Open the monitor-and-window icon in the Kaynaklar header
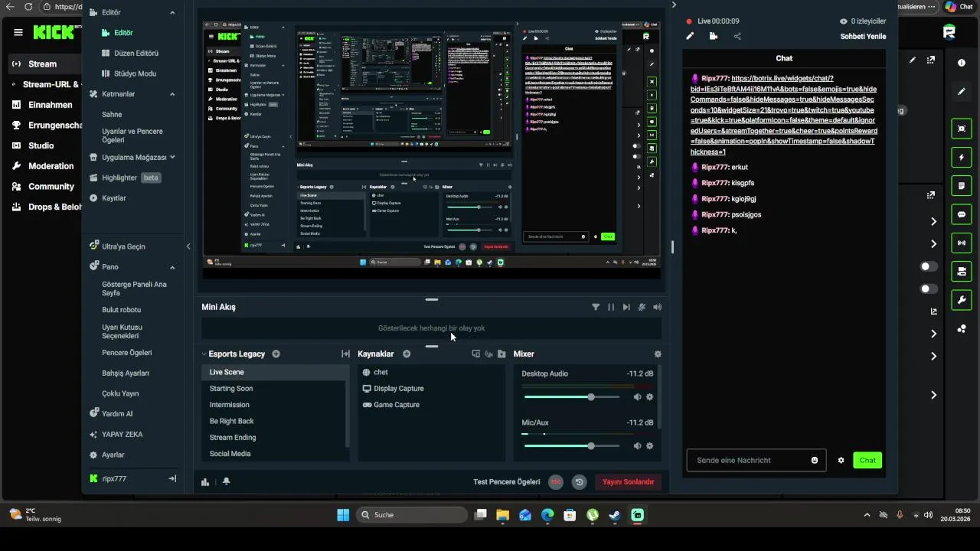The height and width of the screenshot is (551, 980). point(475,354)
